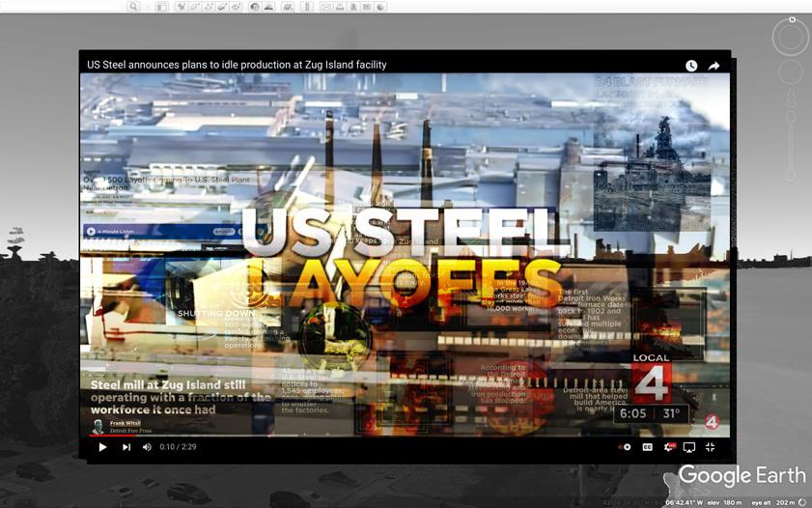View in Google Maps toolbar icon
This screenshot has width=812, height=508.
click(x=367, y=7)
